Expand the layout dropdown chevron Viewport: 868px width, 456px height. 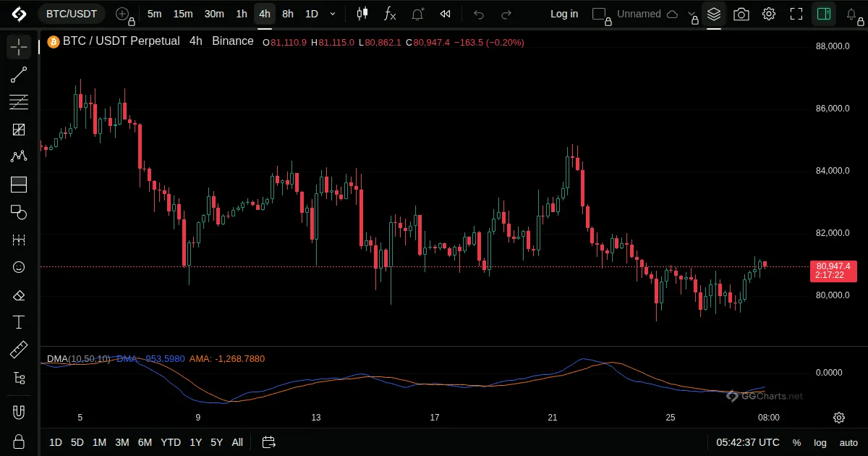(692, 14)
